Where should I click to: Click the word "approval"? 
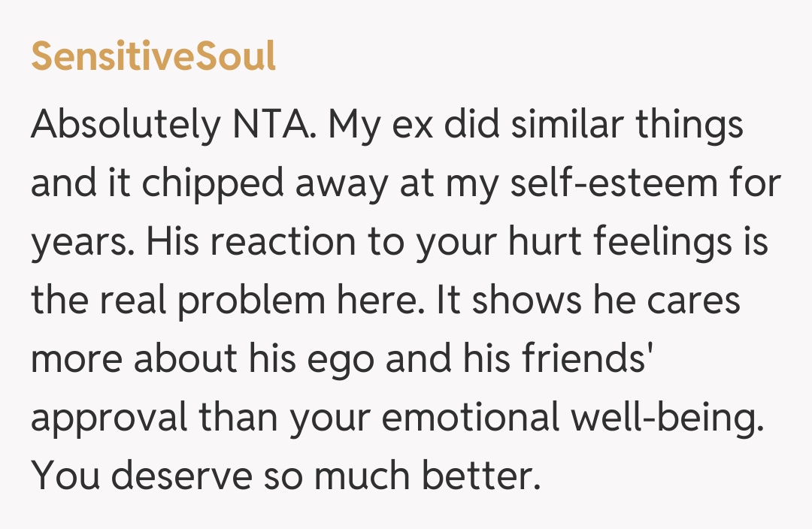110,419
